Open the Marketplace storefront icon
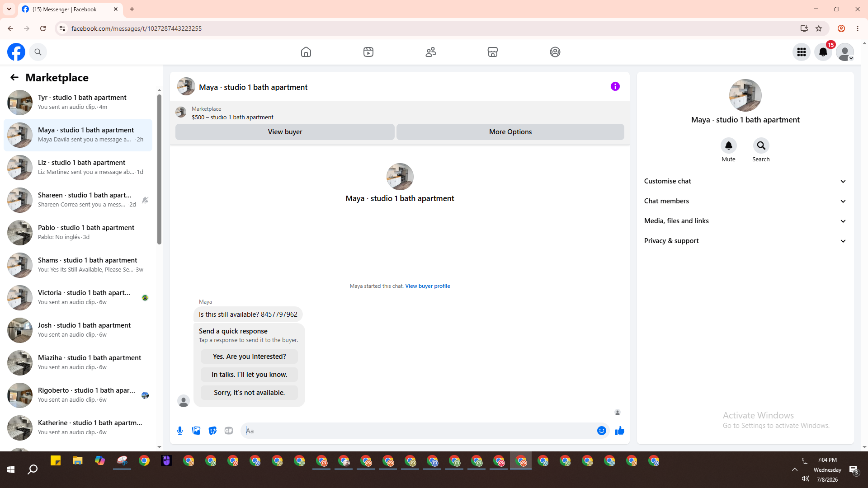Screen dimensions: 868x488 point(493,52)
